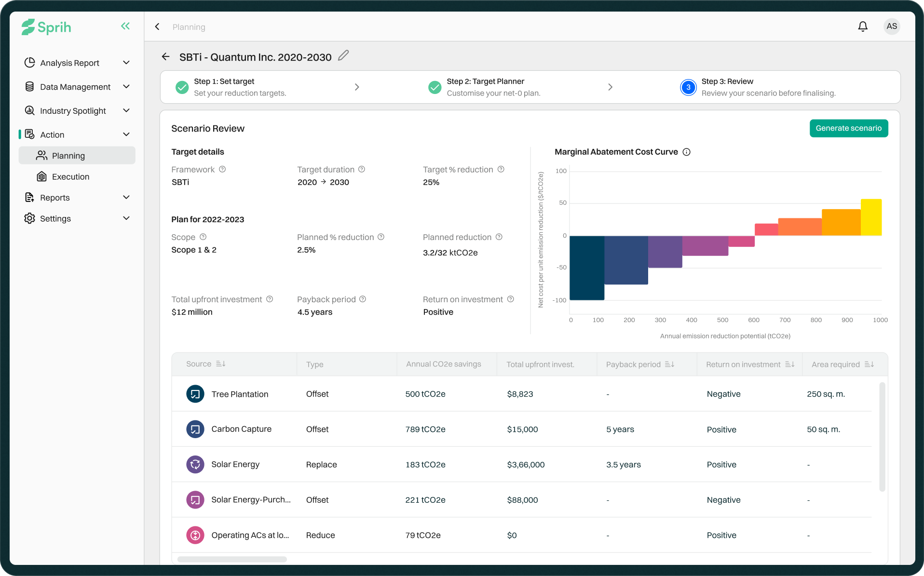Click '$3,66,000' investment cell
Viewport: 924px width, 576px height.
526,465
